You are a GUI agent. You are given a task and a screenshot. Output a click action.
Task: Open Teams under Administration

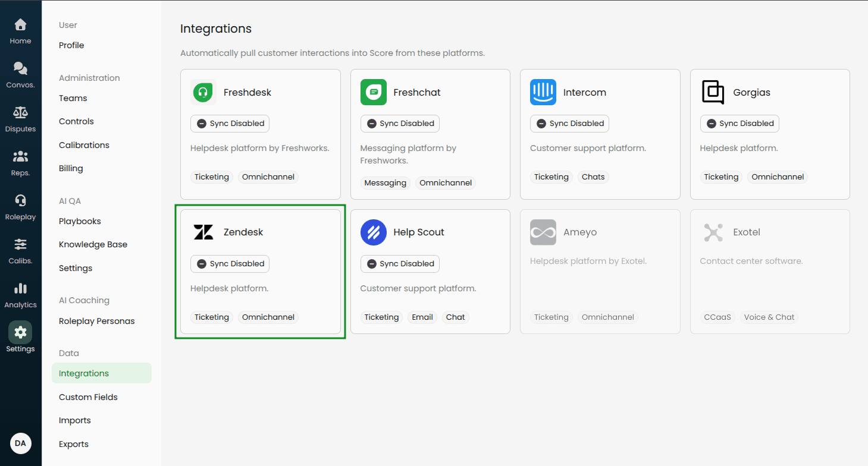coord(73,98)
